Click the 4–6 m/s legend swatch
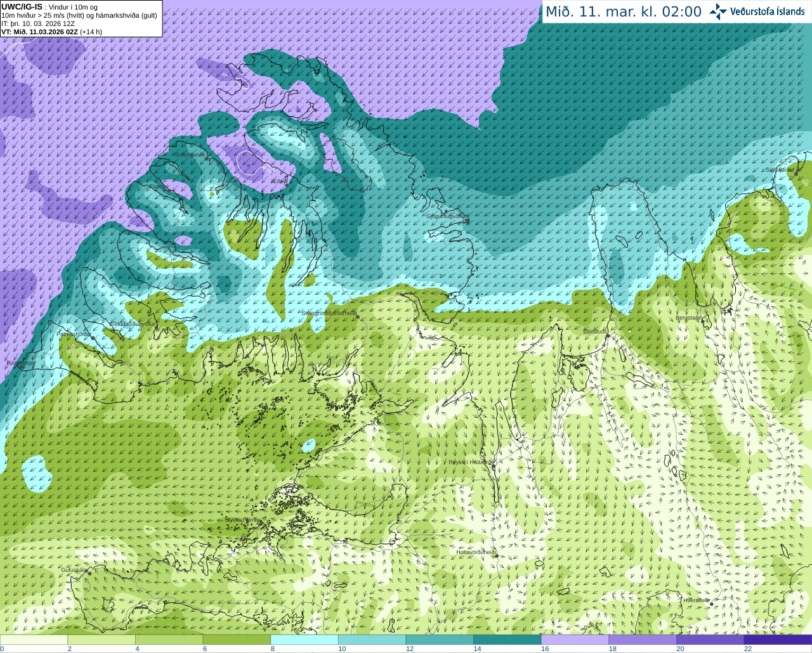This screenshot has width=812, height=653. coord(169,640)
